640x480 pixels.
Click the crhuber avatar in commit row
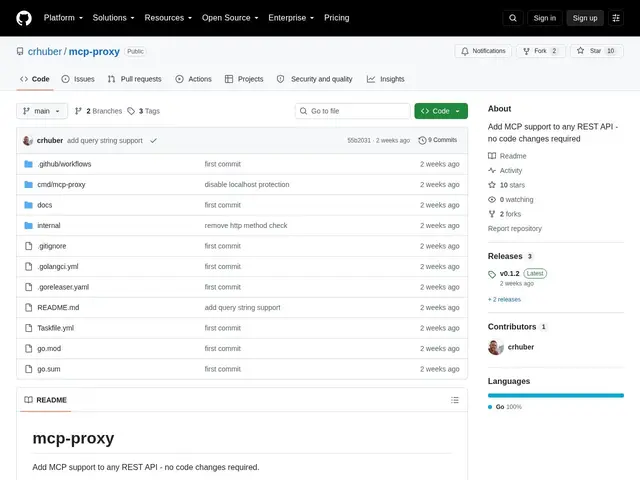pyautogui.click(x=27, y=140)
